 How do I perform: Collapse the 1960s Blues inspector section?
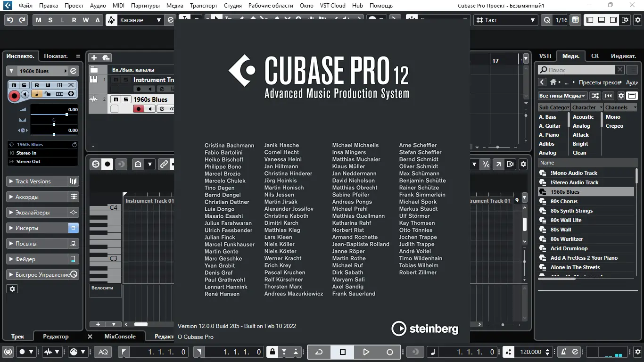11,71
